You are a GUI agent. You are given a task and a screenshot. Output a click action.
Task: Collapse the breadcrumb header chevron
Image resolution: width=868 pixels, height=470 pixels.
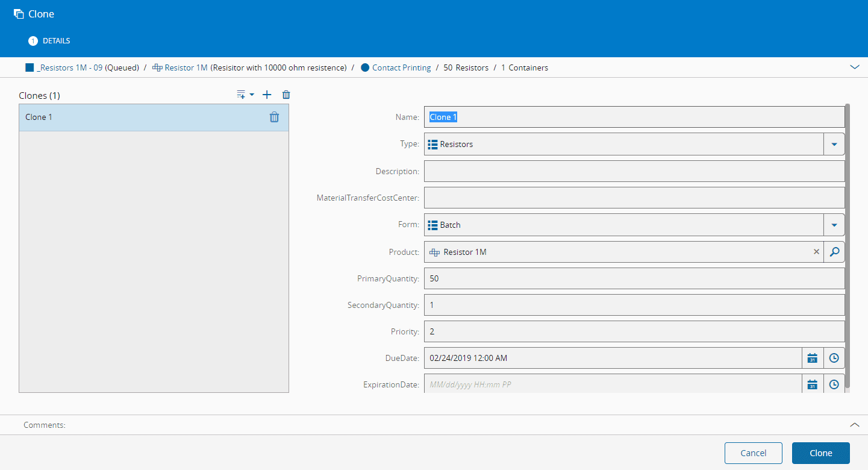[x=854, y=67]
